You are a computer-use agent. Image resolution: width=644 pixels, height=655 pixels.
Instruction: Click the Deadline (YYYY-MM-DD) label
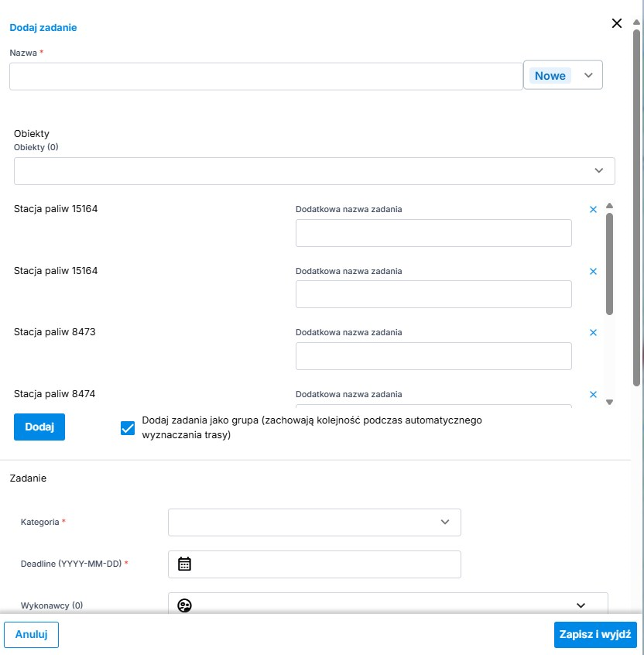(71, 564)
